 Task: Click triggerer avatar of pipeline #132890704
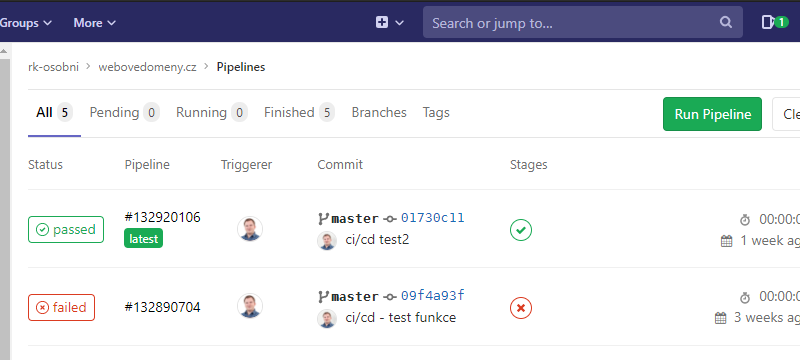click(250, 306)
